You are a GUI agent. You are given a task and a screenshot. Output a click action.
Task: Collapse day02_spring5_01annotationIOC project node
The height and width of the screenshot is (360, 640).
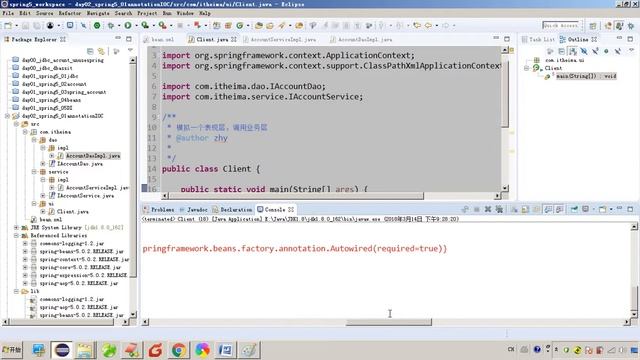[x=7, y=116]
